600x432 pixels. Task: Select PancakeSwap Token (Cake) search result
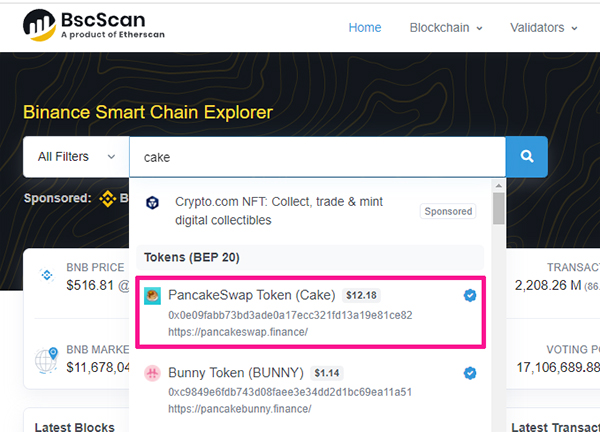point(311,312)
